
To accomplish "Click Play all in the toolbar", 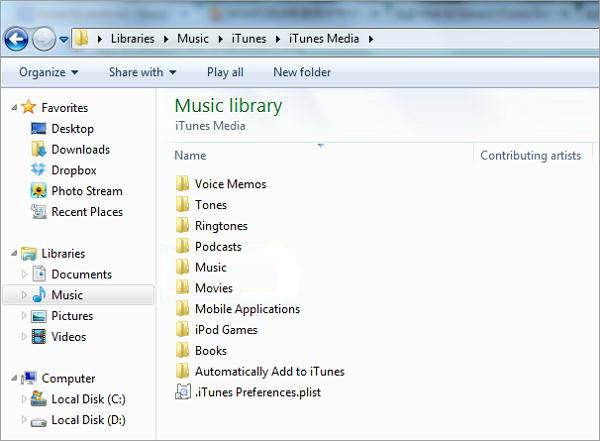I will 225,72.
